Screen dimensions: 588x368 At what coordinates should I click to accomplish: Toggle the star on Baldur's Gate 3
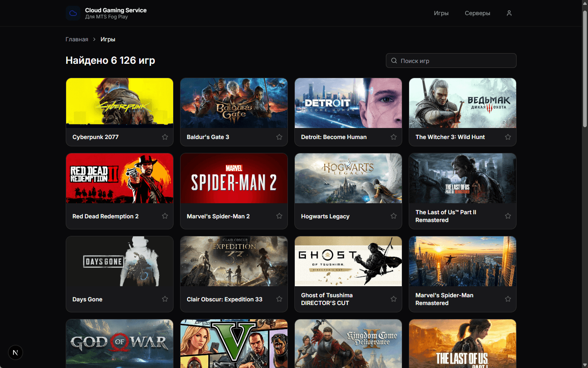pyautogui.click(x=279, y=137)
